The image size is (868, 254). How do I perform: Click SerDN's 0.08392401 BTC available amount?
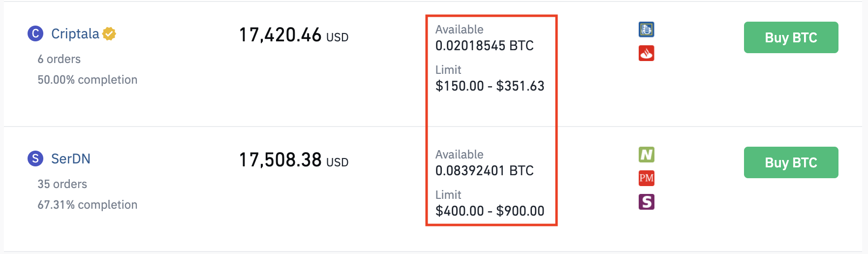[x=485, y=171]
